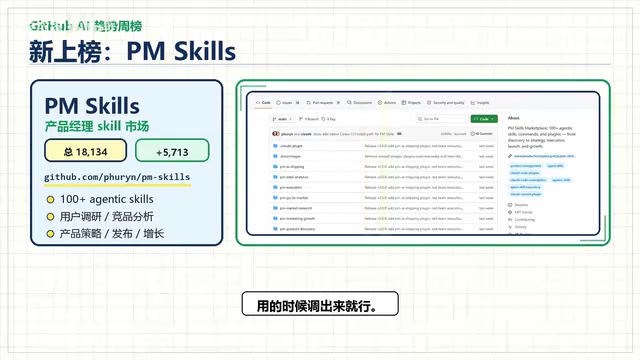Open the Pull requests tab
The width and height of the screenshot is (640, 360).
[x=323, y=103]
